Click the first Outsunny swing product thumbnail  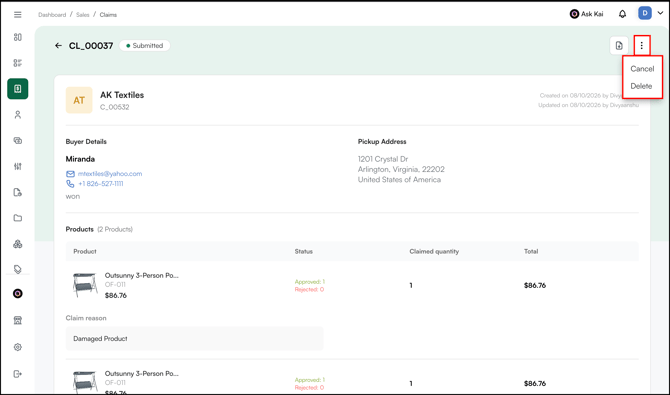coord(85,285)
